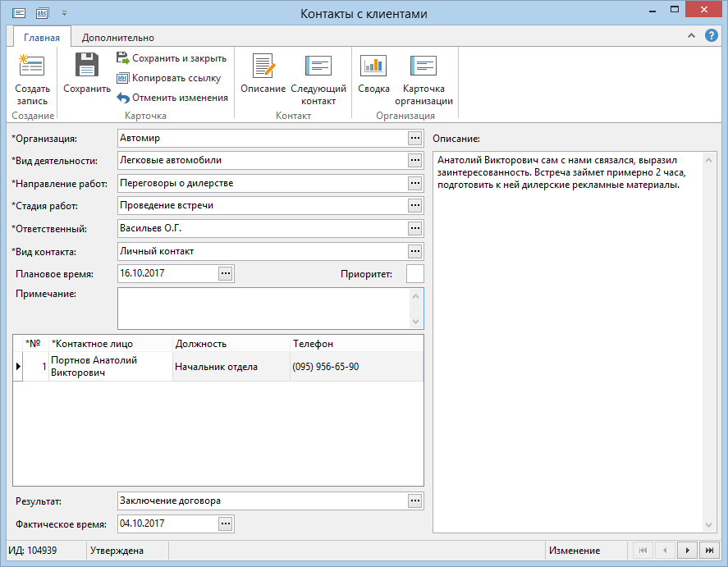Switch to the Главная tab

tap(42, 38)
